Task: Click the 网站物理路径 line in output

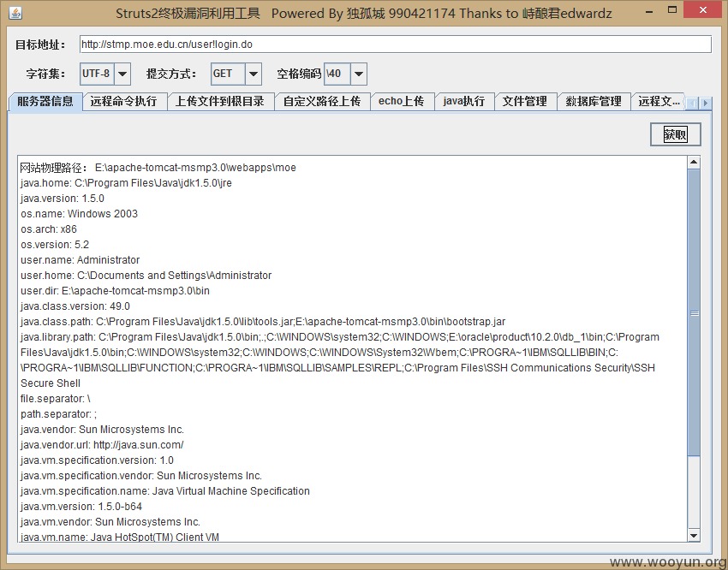Action: (x=158, y=168)
